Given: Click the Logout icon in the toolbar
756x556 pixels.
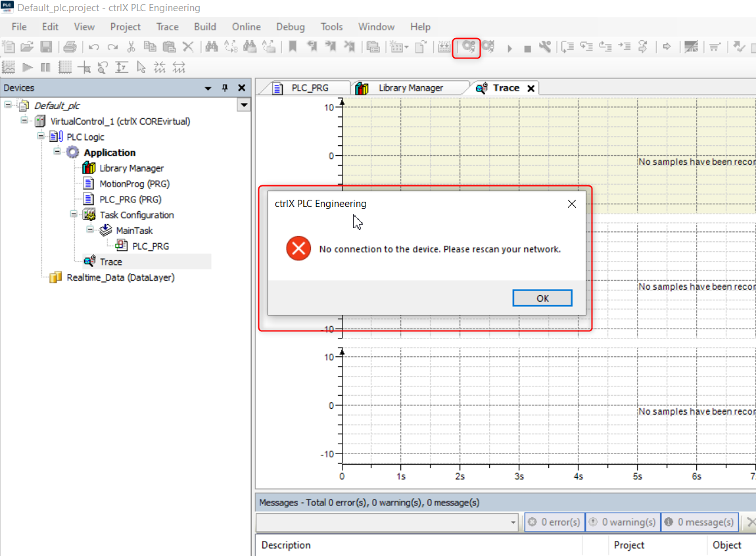Looking at the screenshot, I should coord(488,47).
